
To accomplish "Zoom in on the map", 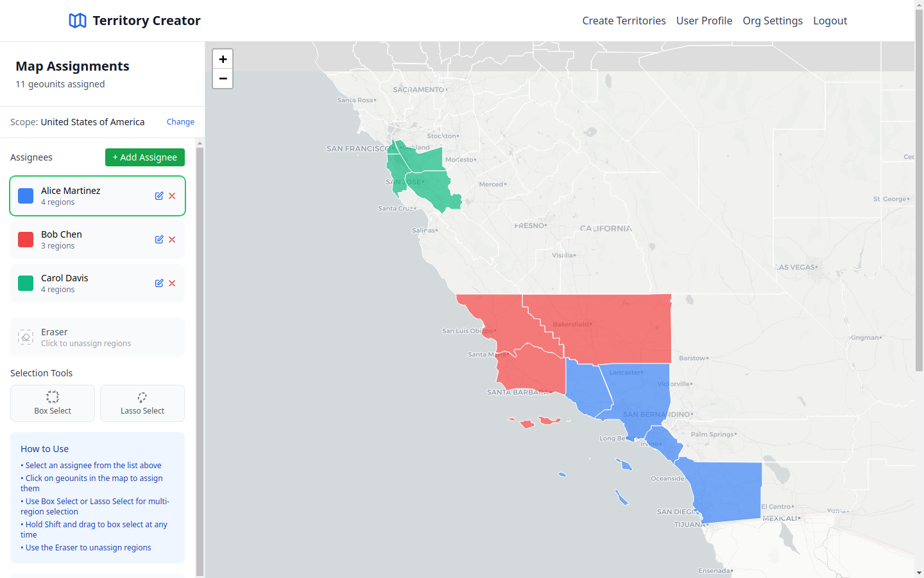I will [223, 58].
